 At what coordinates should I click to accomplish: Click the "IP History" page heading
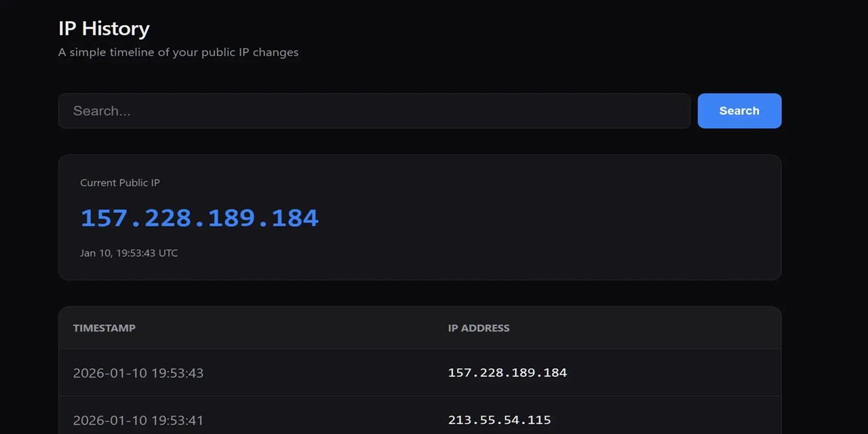(104, 28)
